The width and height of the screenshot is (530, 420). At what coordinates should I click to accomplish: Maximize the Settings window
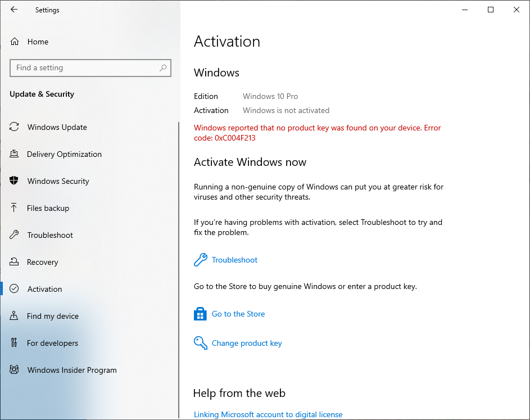(x=491, y=10)
